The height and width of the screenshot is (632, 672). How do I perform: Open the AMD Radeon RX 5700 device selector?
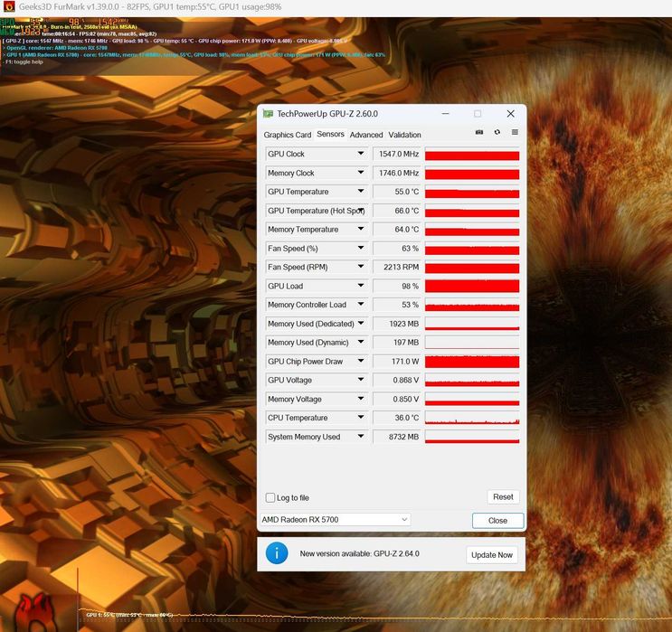coord(336,519)
